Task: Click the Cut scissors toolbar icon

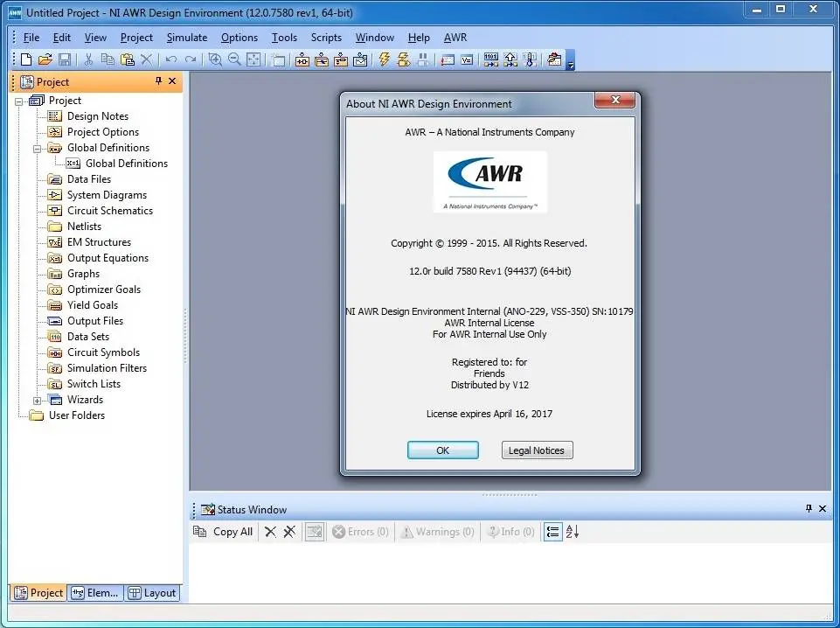Action: point(88,59)
